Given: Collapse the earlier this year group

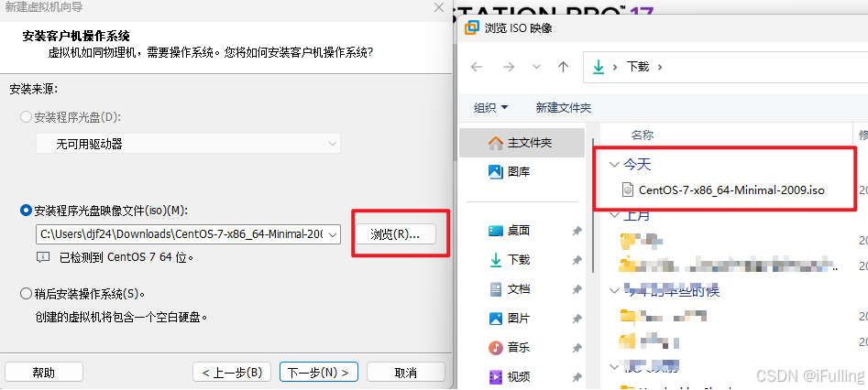Looking at the screenshot, I should pyautogui.click(x=613, y=290).
